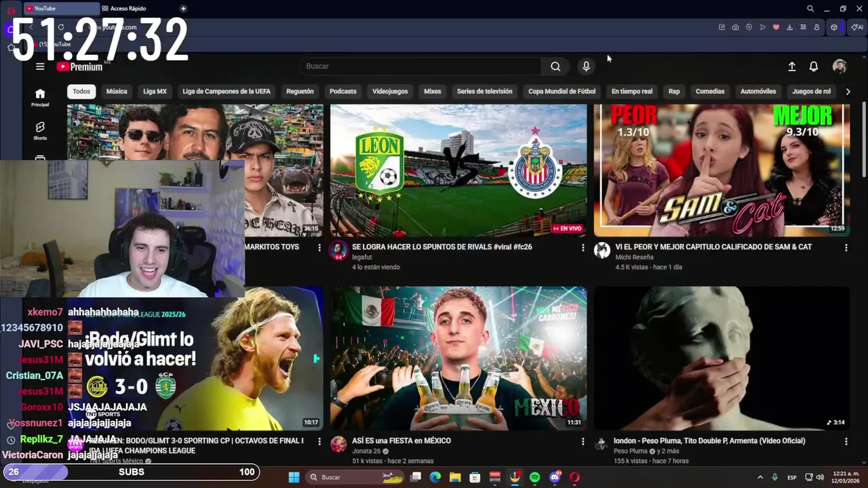Viewport: 868px width, 488px height.
Task: Click the Buscar search input field
Action: click(x=420, y=66)
